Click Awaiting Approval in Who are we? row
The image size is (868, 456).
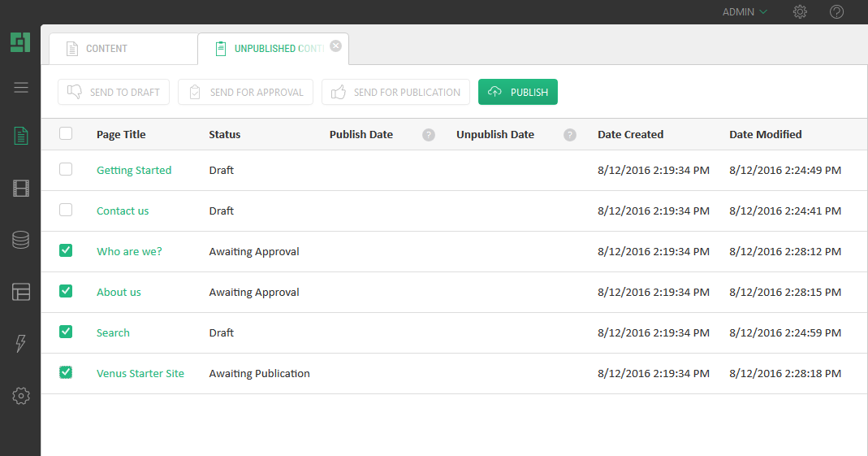(253, 251)
